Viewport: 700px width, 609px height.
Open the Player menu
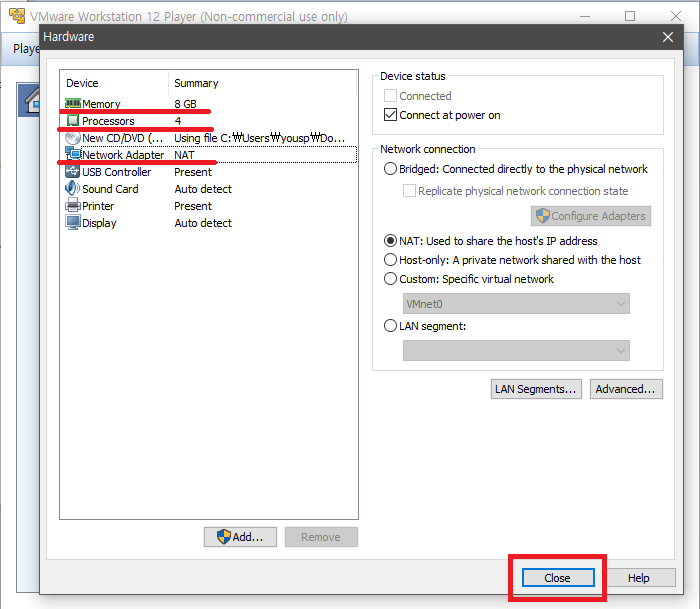click(x=26, y=48)
